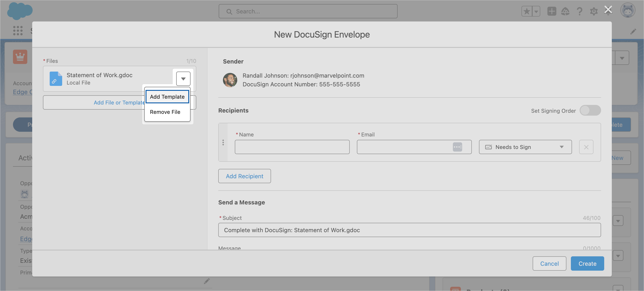The height and width of the screenshot is (291, 644).
Task: Expand the favorites list dropdown arrow
Action: click(x=536, y=11)
